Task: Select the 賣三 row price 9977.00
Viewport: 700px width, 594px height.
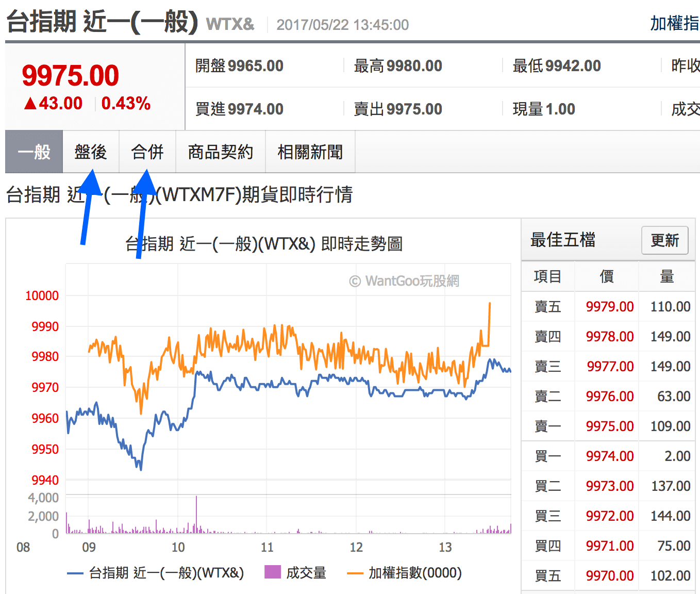Action: 610,366
